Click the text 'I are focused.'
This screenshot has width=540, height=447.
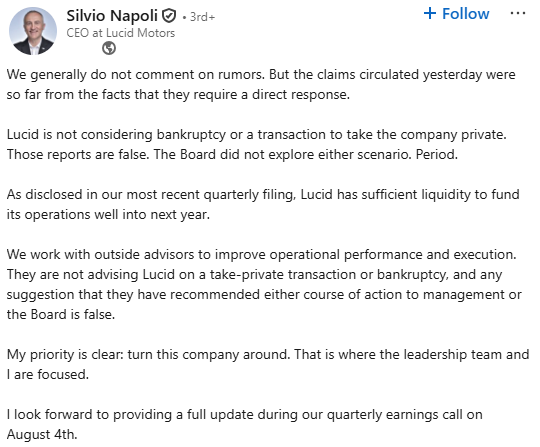point(48,374)
